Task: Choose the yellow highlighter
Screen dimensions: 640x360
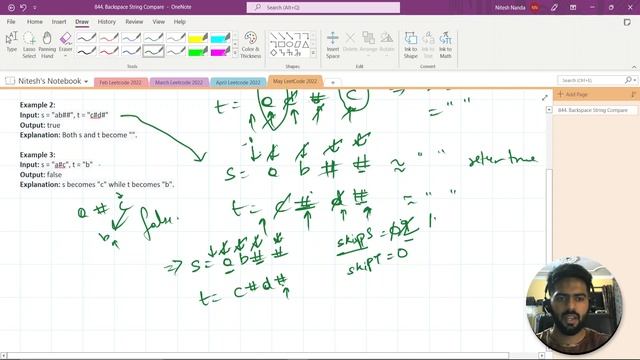Action: 198,38
